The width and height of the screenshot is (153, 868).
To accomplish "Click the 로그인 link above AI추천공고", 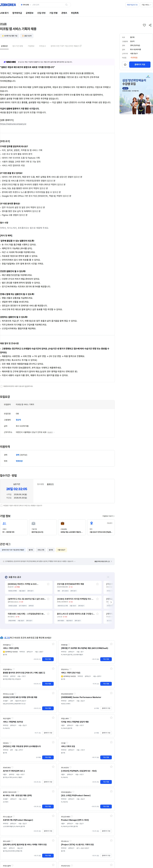I will tap(7, 638).
